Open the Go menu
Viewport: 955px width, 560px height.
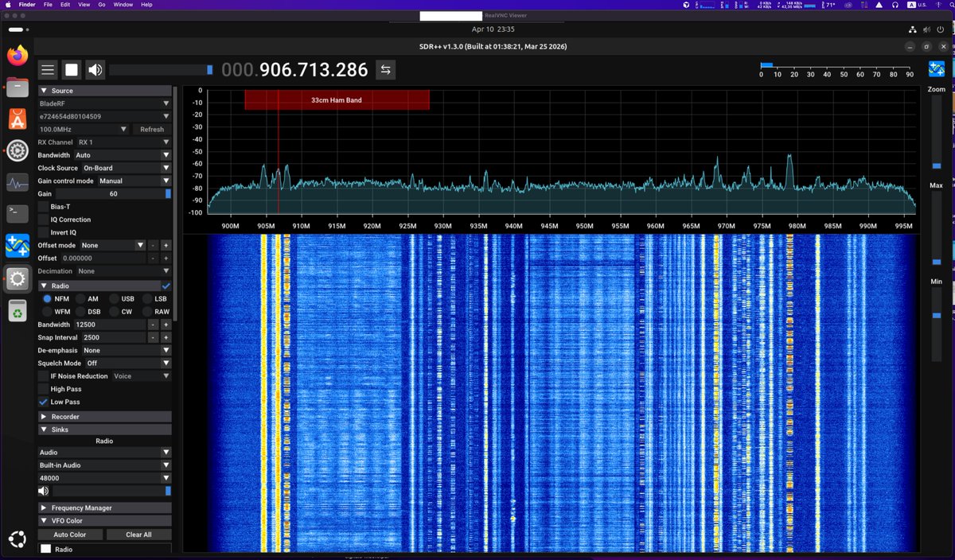102,5
